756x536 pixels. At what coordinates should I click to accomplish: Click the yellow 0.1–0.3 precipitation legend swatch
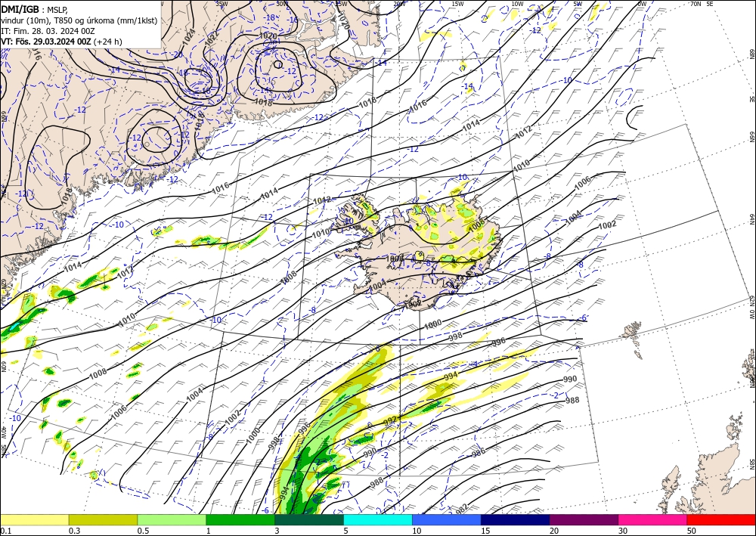(34, 519)
